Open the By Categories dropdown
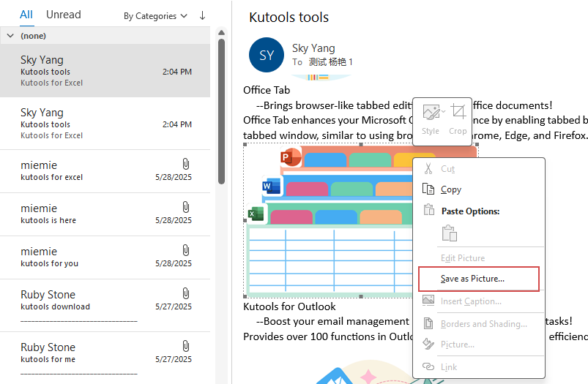This screenshot has width=588, height=384. point(155,15)
